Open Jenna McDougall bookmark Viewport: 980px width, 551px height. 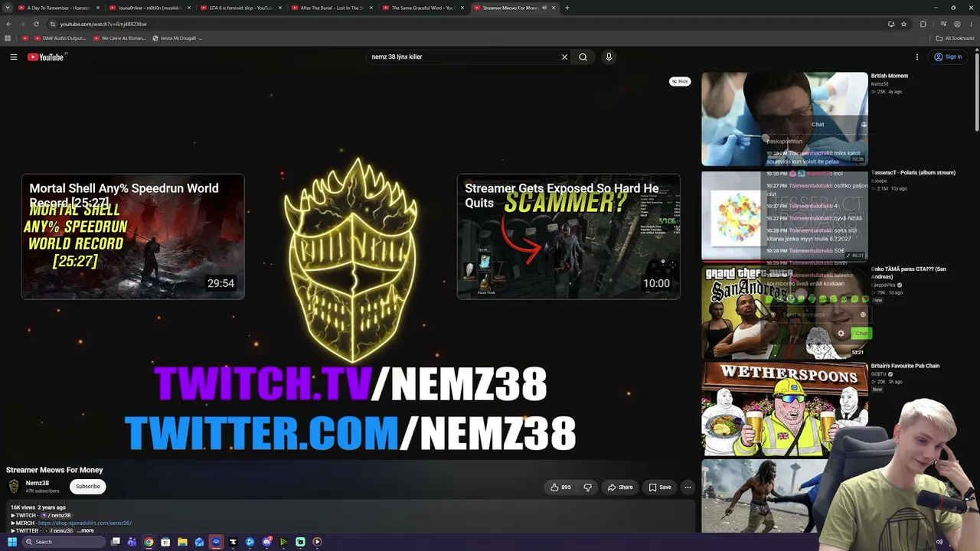pyautogui.click(x=178, y=37)
